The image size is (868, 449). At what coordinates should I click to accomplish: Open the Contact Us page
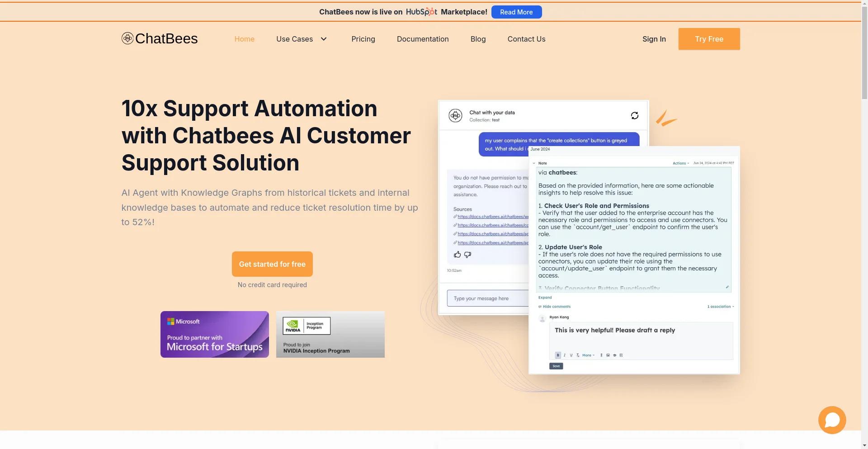click(x=526, y=39)
